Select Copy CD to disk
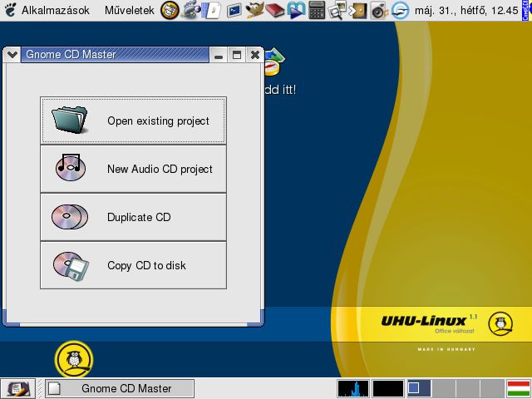Viewport: 532px width, 399px height. [133, 265]
